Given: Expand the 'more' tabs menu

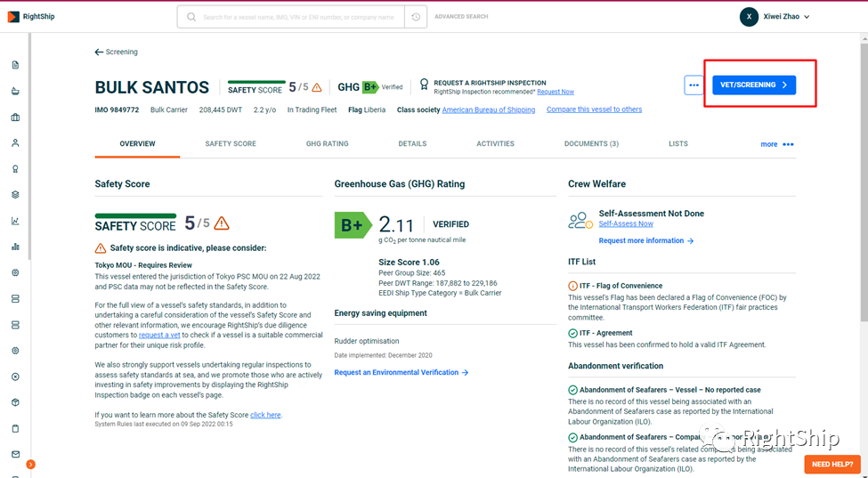Looking at the screenshot, I should (x=777, y=144).
